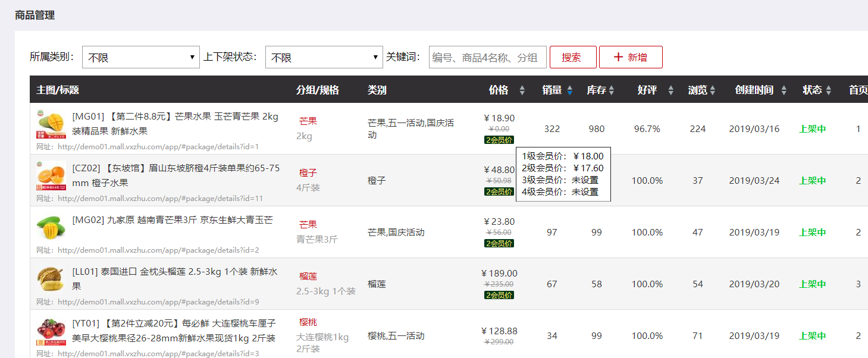Select the [MG02] 九家原 越南青芒果 title
Viewport: 868px width, 358px height.
[173, 220]
